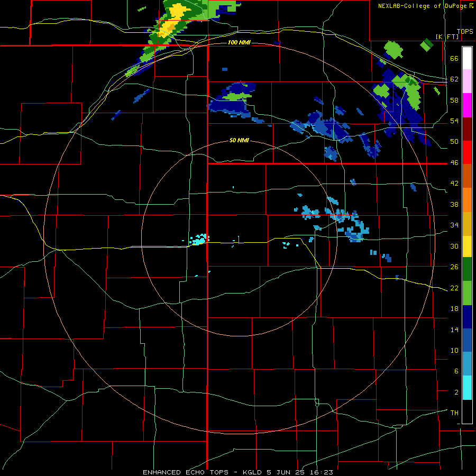Click the 38 legend value
476x476 pixels.
(454, 204)
